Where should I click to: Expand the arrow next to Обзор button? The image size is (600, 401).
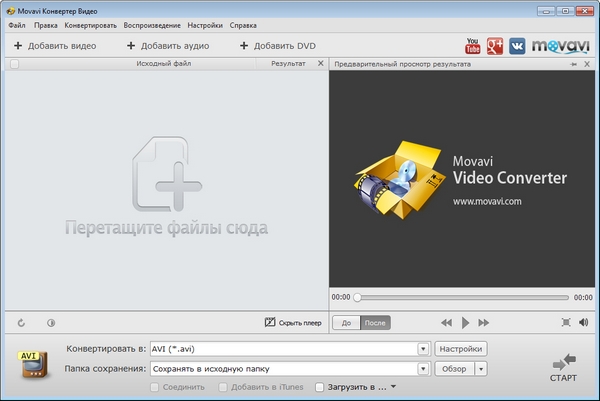point(481,369)
